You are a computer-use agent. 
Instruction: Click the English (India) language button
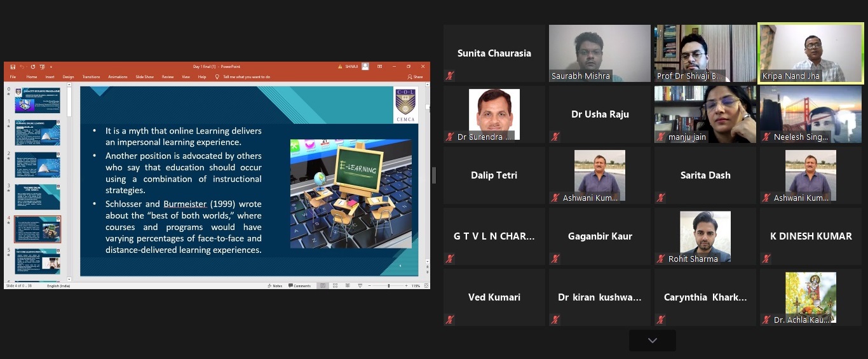pyautogui.click(x=58, y=286)
